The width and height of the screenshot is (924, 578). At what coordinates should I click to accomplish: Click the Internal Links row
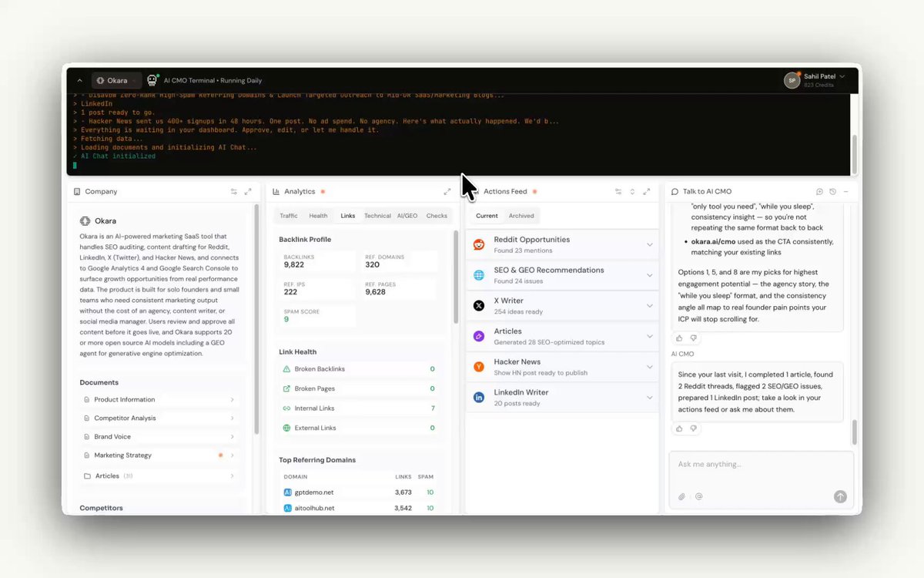[359, 408]
